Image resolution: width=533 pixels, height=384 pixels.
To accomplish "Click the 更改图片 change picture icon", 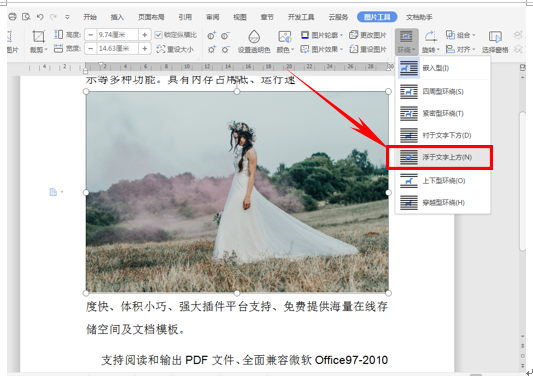I will coord(354,35).
